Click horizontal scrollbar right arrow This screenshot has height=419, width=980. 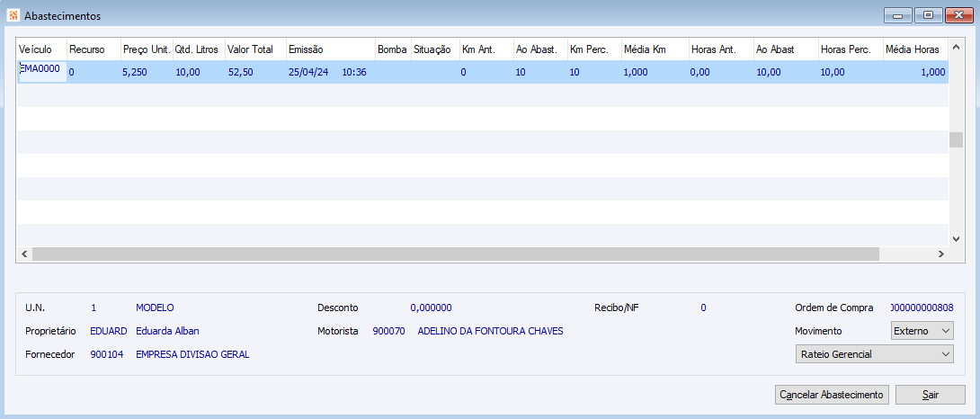[940, 254]
